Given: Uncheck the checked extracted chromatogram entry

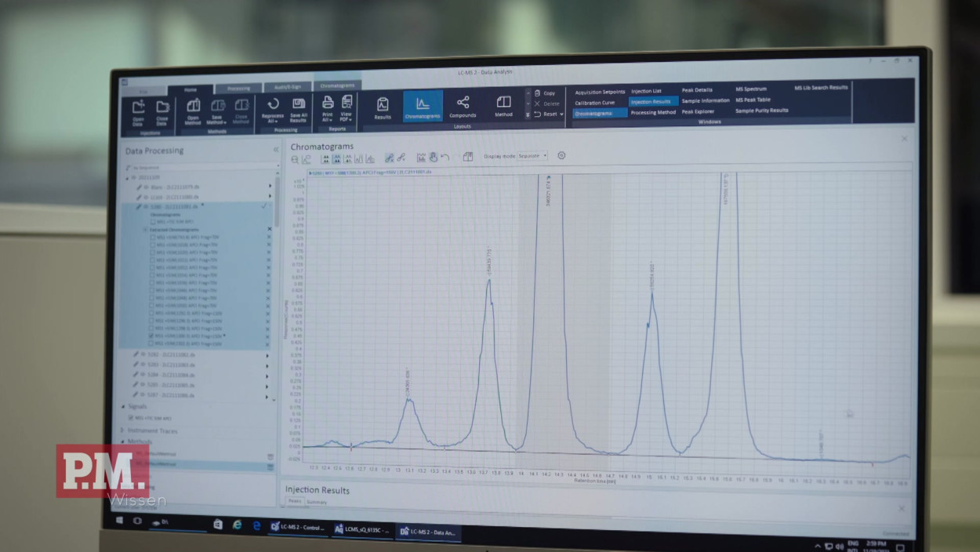Looking at the screenshot, I should tap(151, 336).
